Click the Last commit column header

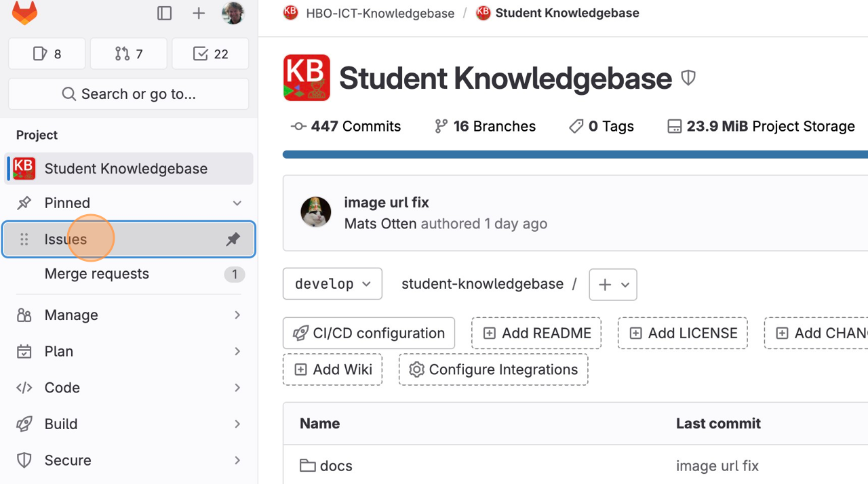click(718, 424)
